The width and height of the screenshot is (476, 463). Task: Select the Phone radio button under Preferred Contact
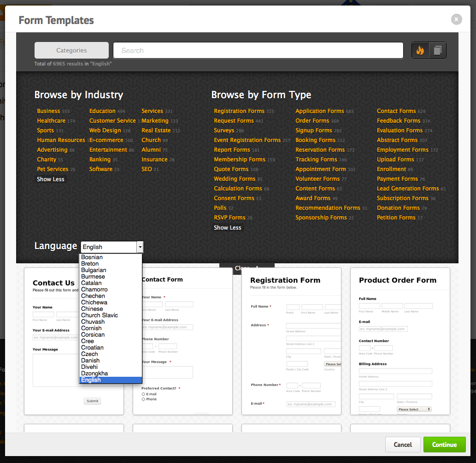click(144, 399)
